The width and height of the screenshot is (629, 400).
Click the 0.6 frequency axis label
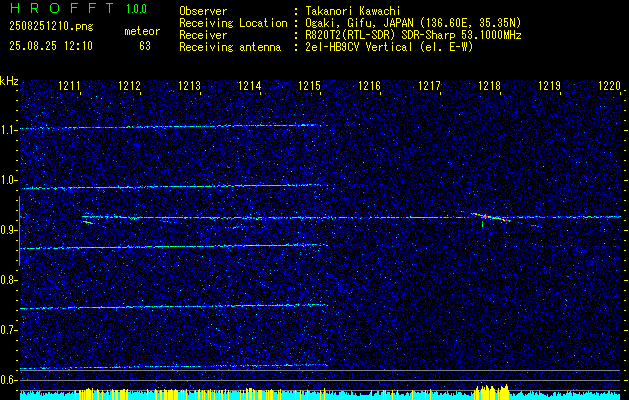[7, 380]
